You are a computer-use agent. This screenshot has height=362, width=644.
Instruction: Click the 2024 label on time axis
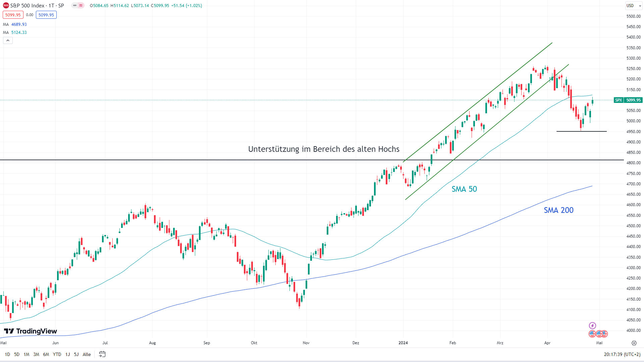pyautogui.click(x=403, y=343)
